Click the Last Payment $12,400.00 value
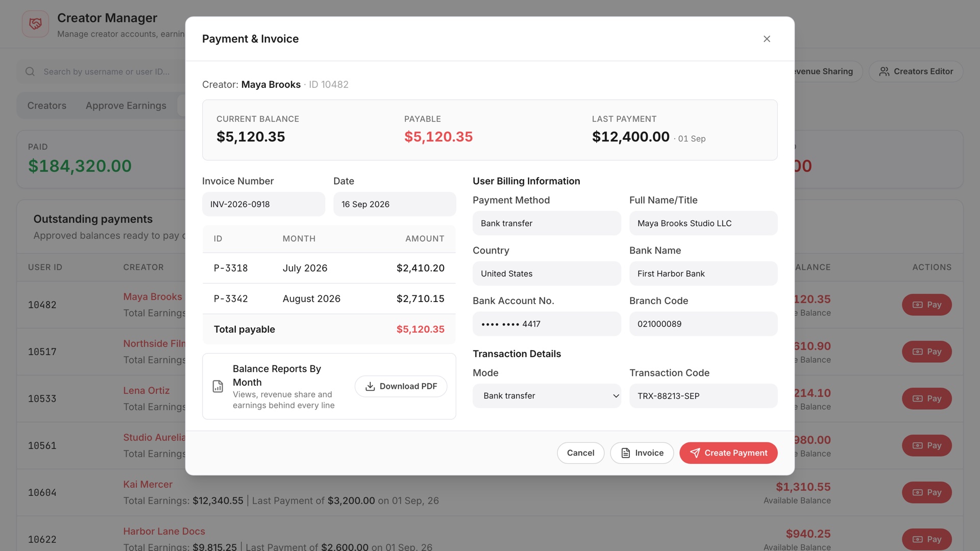 (630, 137)
